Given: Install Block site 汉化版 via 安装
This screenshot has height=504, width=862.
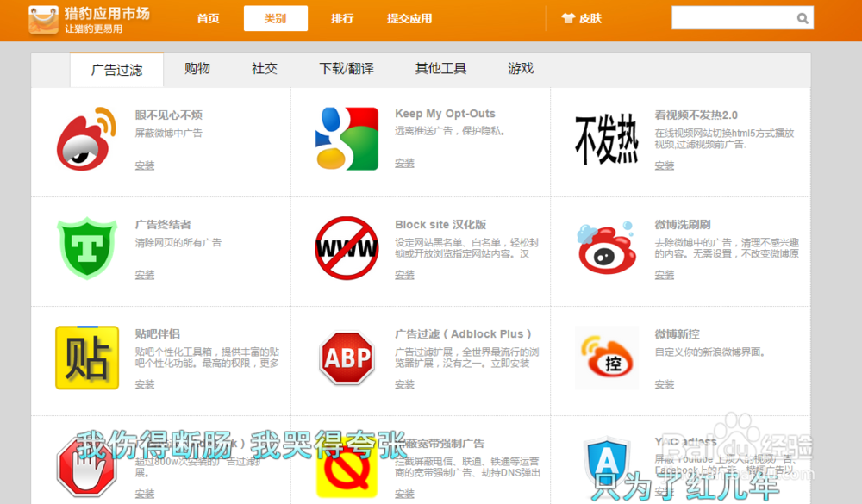Looking at the screenshot, I should tap(404, 275).
